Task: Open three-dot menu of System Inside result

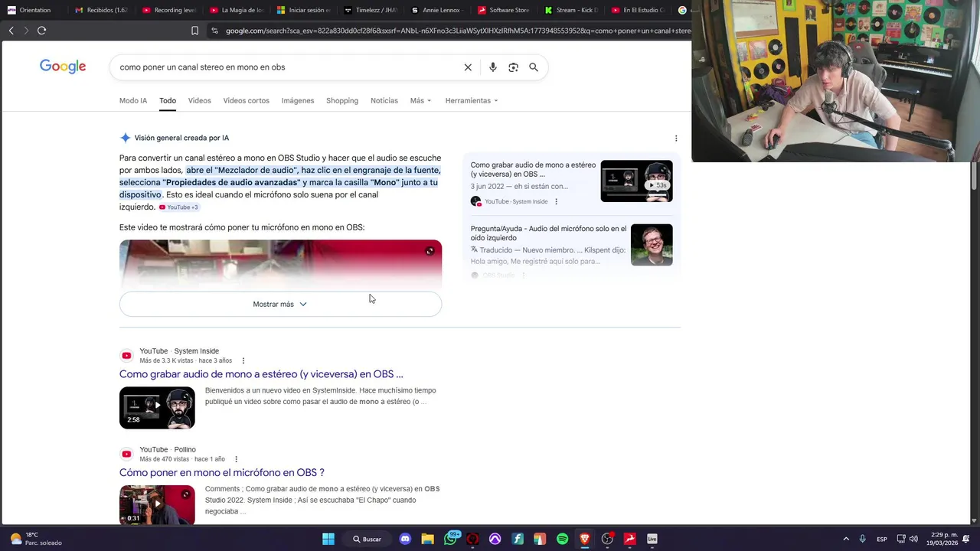Action: [243, 360]
